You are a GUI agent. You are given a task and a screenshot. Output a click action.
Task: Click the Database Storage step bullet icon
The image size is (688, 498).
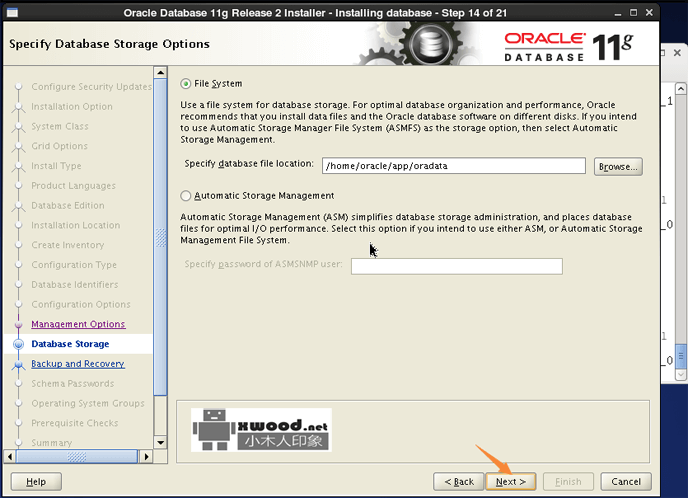click(17, 344)
